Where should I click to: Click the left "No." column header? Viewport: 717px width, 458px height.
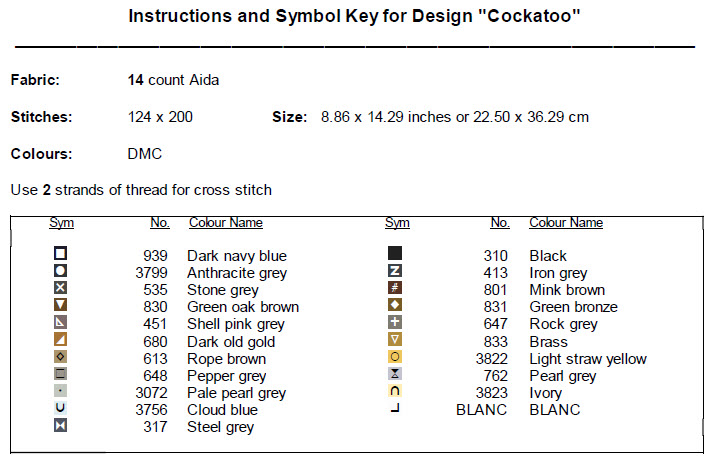[x=159, y=223]
